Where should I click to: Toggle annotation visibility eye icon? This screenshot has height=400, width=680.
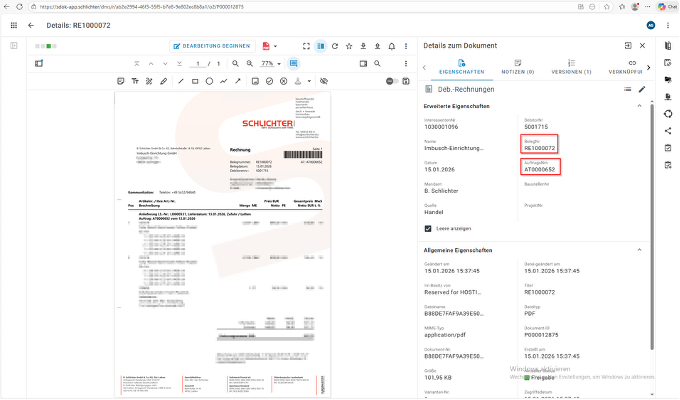[324, 81]
